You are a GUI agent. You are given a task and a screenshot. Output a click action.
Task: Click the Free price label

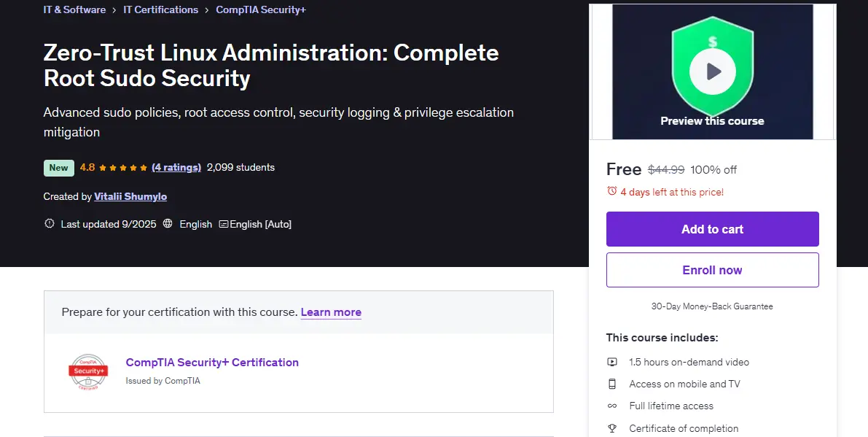click(x=624, y=169)
